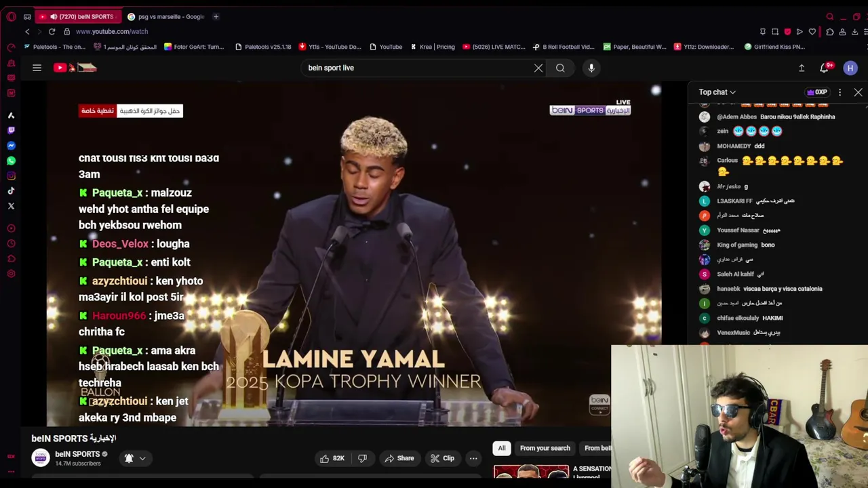Open the Top chat mode dropdown
Screen dimensions: 868x488
click(717, 92)
